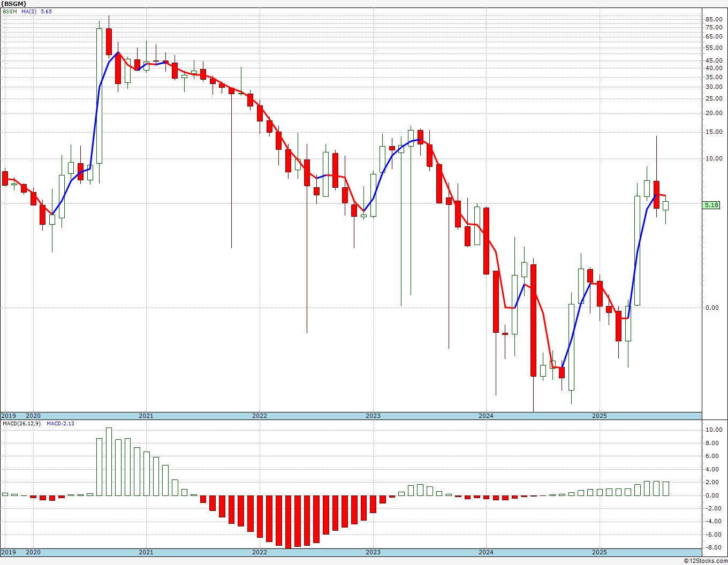Click the 35.00 price axis label

[x=714, y=77]
